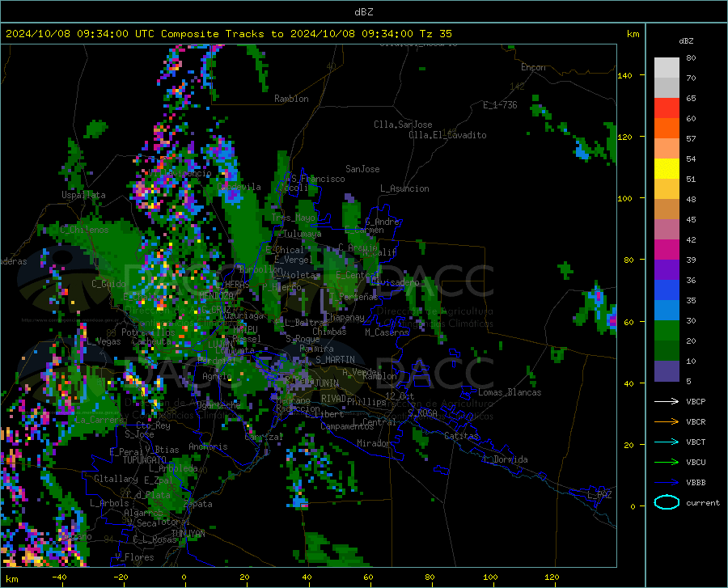Select the red 60 dBZ color swatch

pyautogui.click(x=667, y=108)
